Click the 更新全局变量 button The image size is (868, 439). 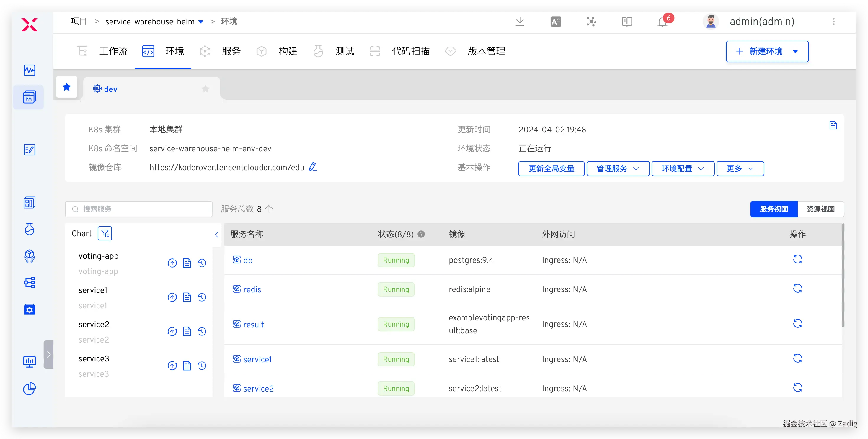551,169
